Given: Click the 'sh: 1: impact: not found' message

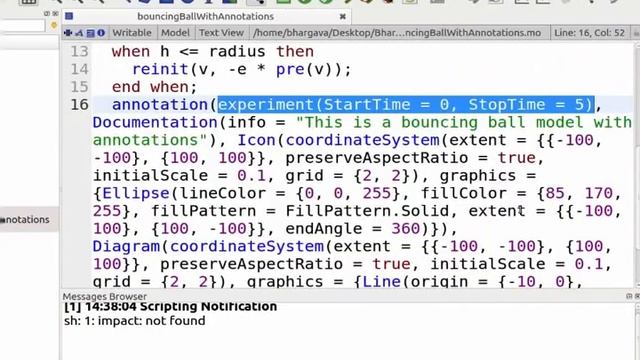Looking at the screenshot, I should point(135,321).
